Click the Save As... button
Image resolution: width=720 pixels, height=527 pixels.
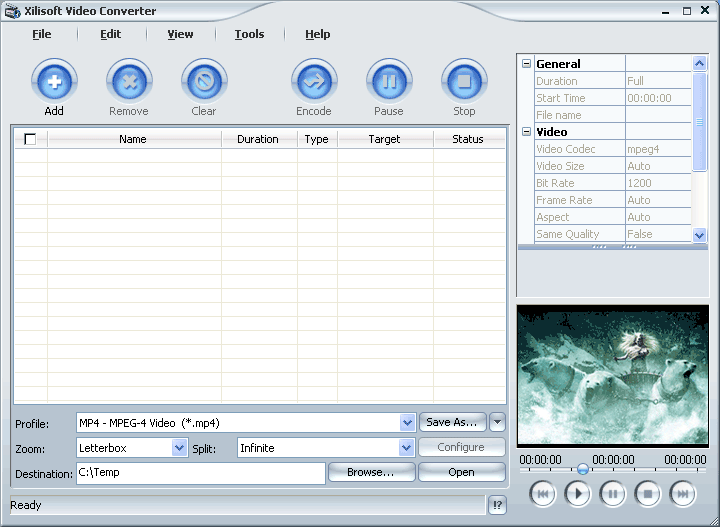point(452,422)
